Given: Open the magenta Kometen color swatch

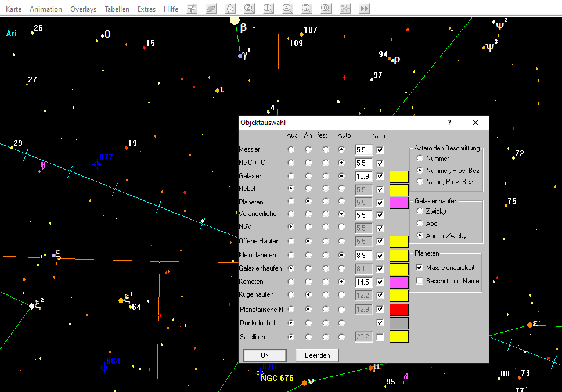Looking at the screenshot, I should (x=399, y=282).
